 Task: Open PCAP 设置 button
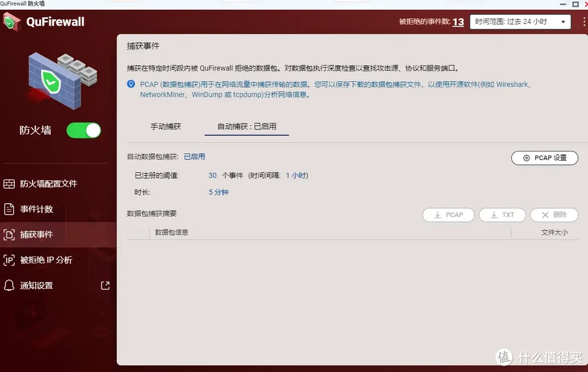tap(544, 158)
